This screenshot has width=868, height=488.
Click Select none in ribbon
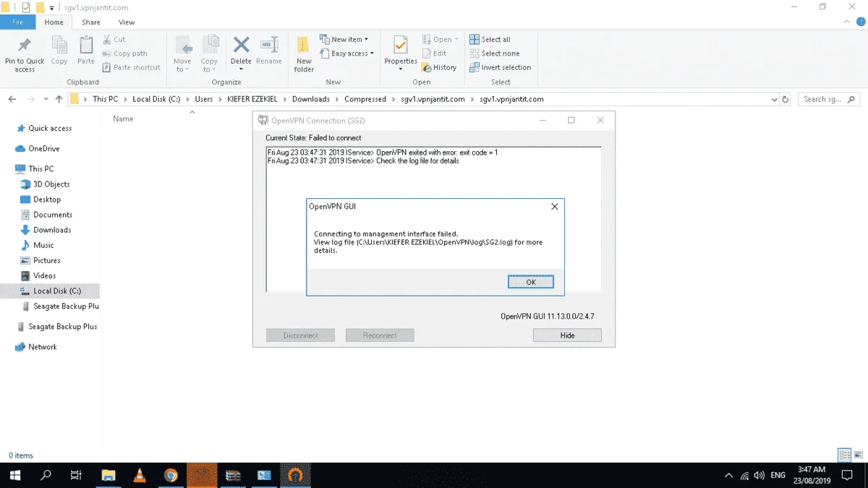click(494, 53)
